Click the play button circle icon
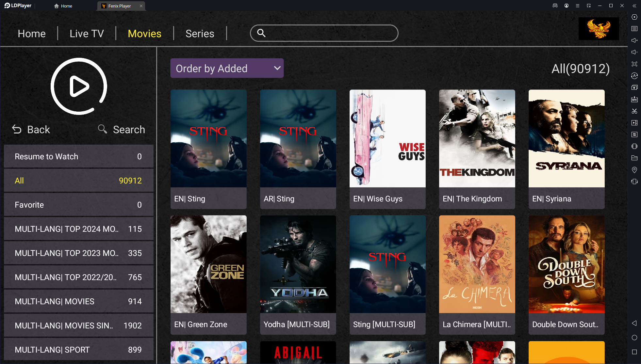The height and width of the screenshot is (364, 641). pyautogui.click(x=79, y=87)
